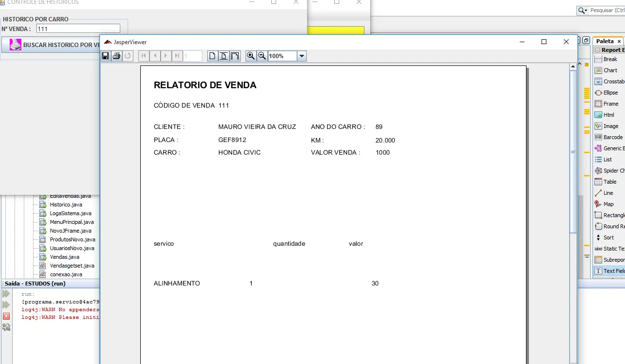
Task: Re-run the project from the output panel
Action: 6,294
